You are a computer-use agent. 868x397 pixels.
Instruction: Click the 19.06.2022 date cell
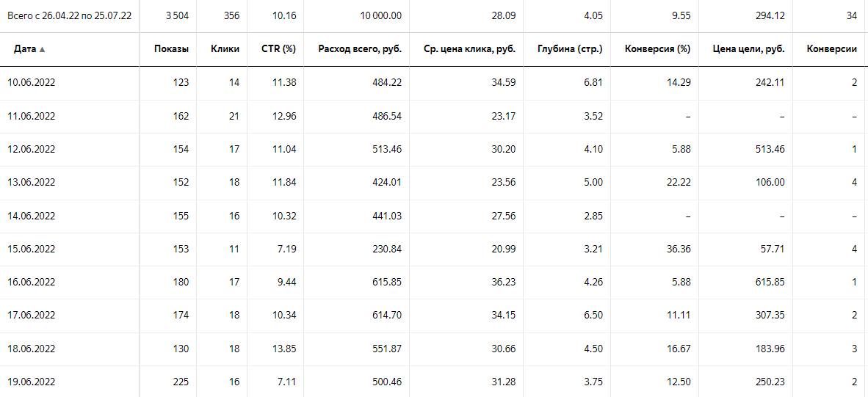32,382
